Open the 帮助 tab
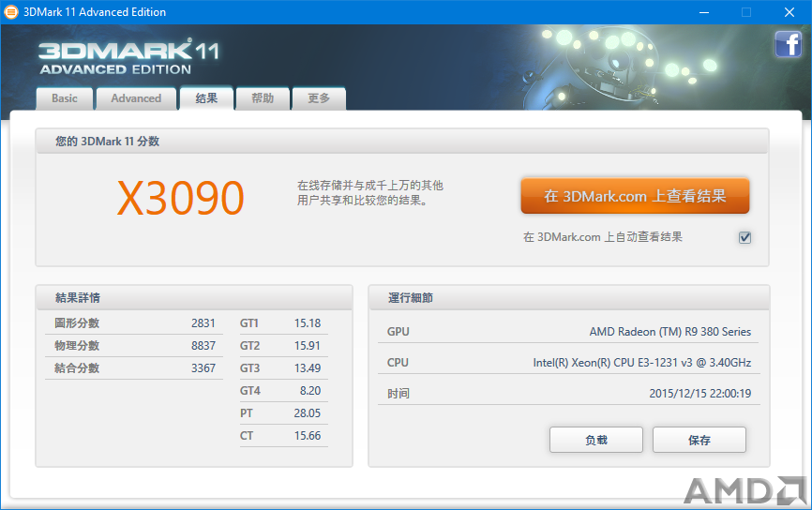Screen dimensions: 812x510 263,98
